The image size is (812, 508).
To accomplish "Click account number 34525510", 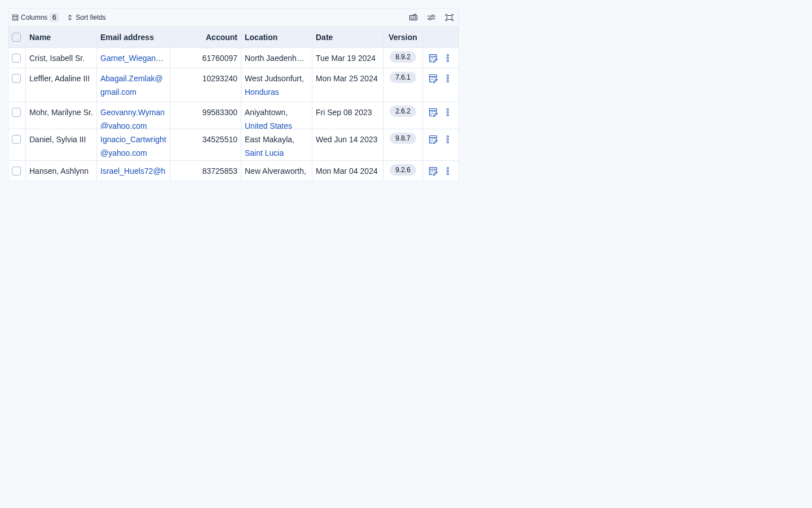I will [x=220, y=139].
